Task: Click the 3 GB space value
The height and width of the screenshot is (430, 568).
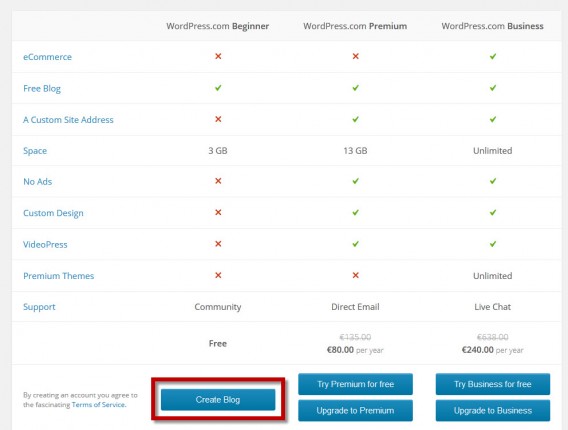Action: (x=218, y=151)
